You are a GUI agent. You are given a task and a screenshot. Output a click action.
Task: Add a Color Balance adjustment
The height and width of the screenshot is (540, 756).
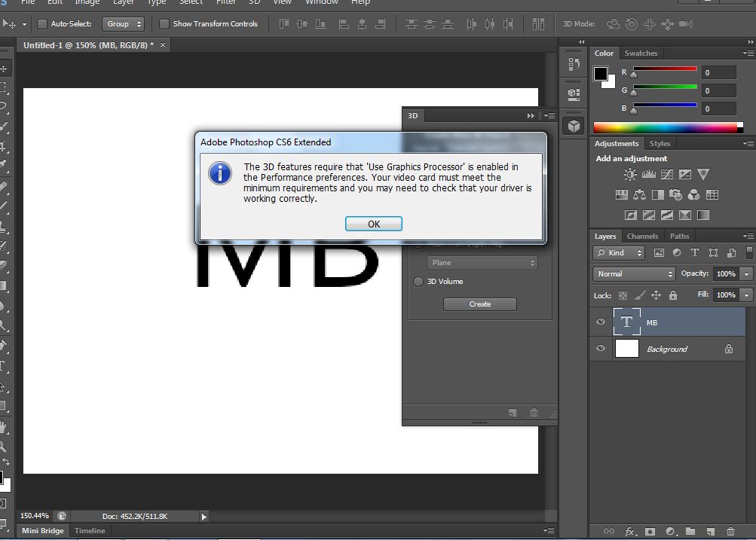click(x=640, y=194)
